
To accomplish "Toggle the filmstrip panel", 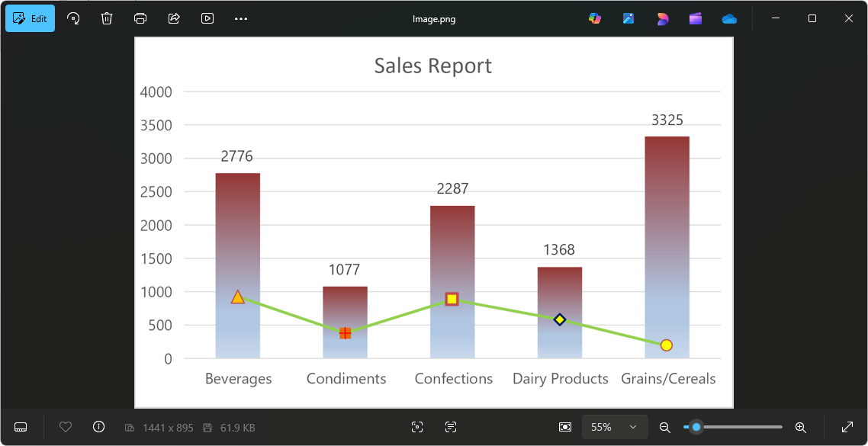I will [20, 427].
